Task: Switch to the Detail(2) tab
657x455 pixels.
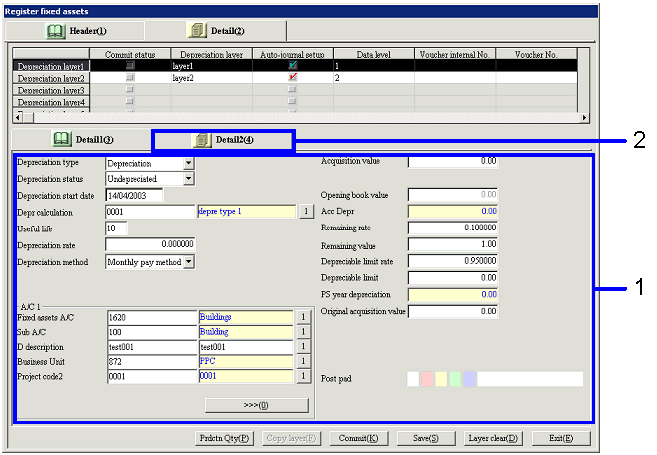Action: [x=217, y=31]
